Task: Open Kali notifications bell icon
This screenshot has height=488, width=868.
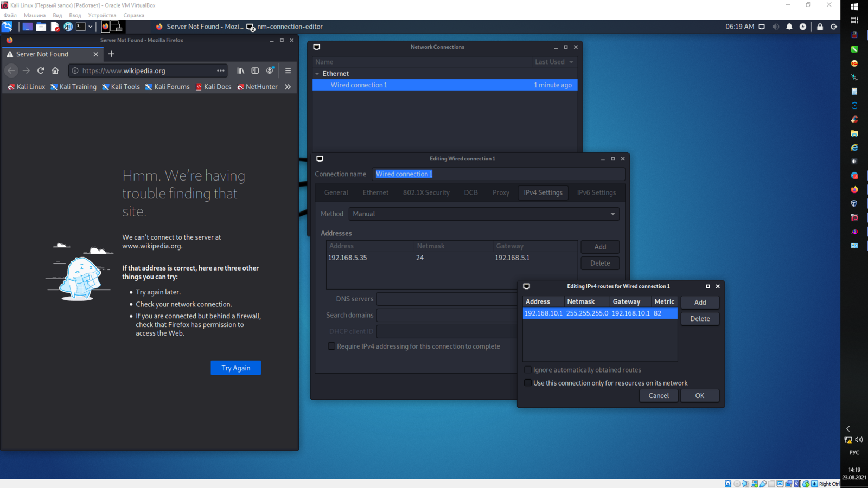Action: coord(789,27)
